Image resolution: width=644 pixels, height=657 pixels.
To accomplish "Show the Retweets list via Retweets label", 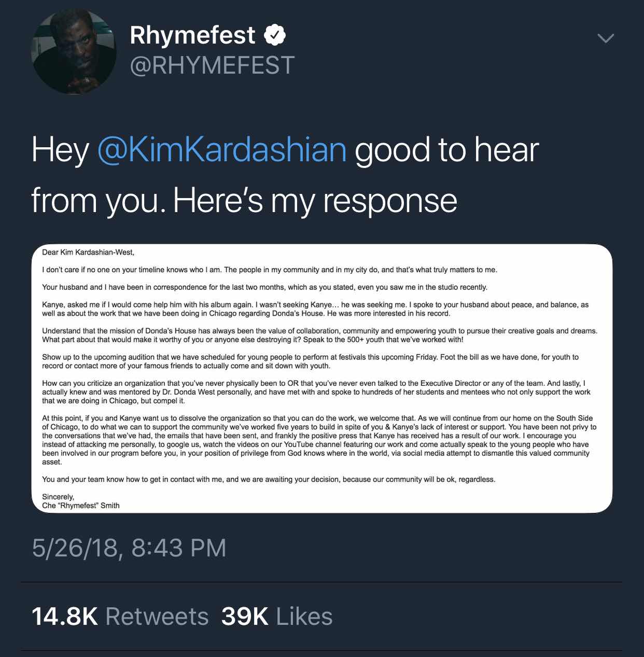I will (x=157, y=617).
